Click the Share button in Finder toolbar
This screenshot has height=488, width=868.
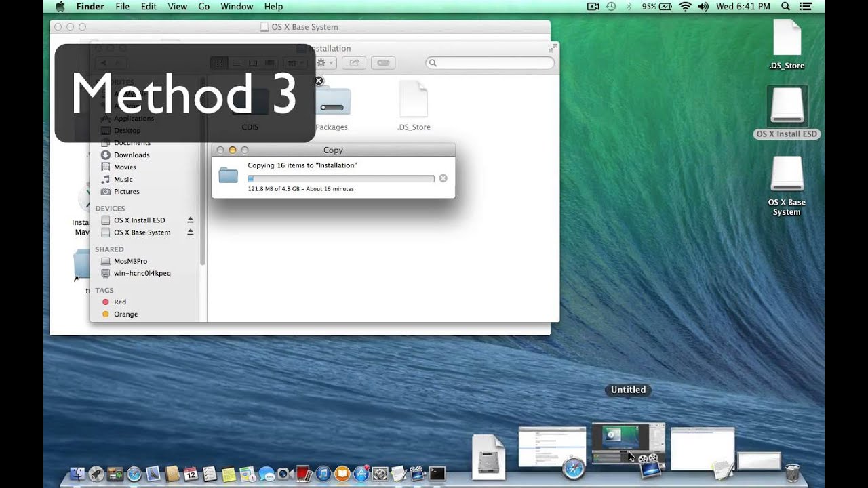[x=354, y=62]
